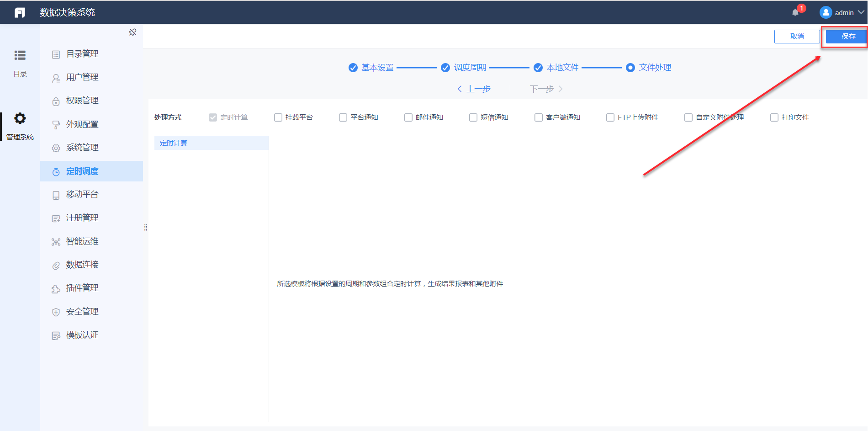Viewport: 868px width, 431px height.
Task: Click the 定时调度 clock icon
Action: [x=56, y=172]
